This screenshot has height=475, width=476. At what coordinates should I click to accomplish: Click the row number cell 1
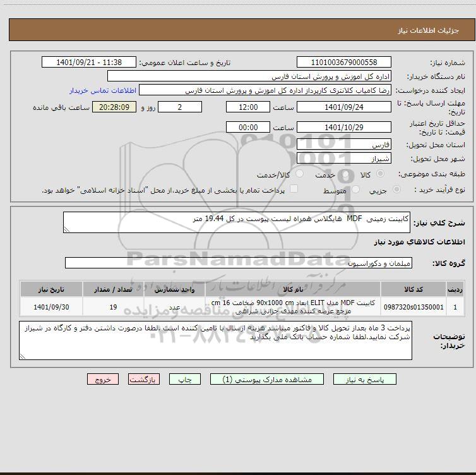455,307
